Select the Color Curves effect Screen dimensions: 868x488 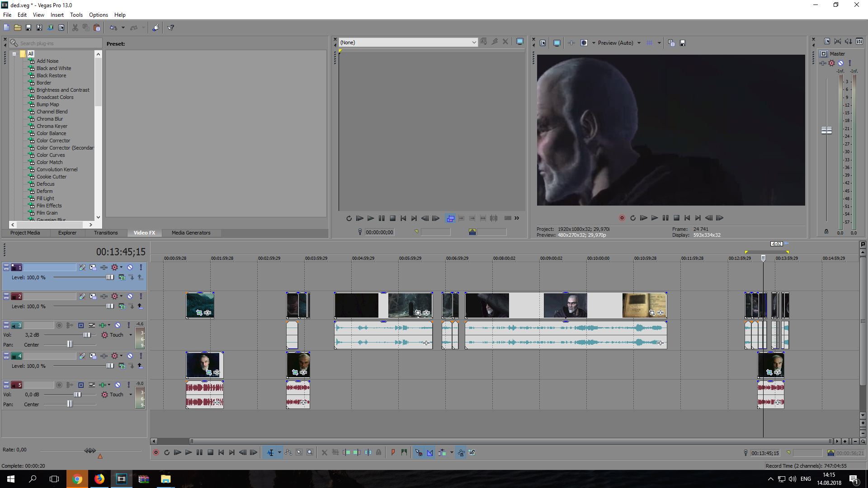point(51,155)
